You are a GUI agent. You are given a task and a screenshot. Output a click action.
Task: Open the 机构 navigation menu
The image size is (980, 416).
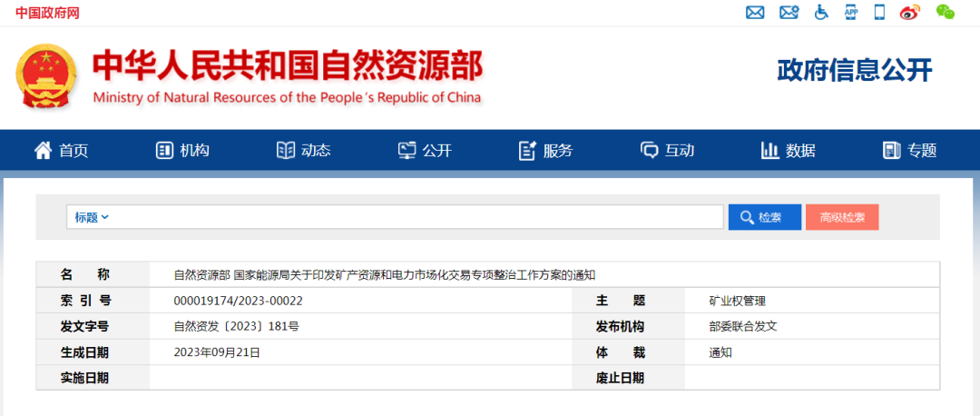(x=182, y=151)
